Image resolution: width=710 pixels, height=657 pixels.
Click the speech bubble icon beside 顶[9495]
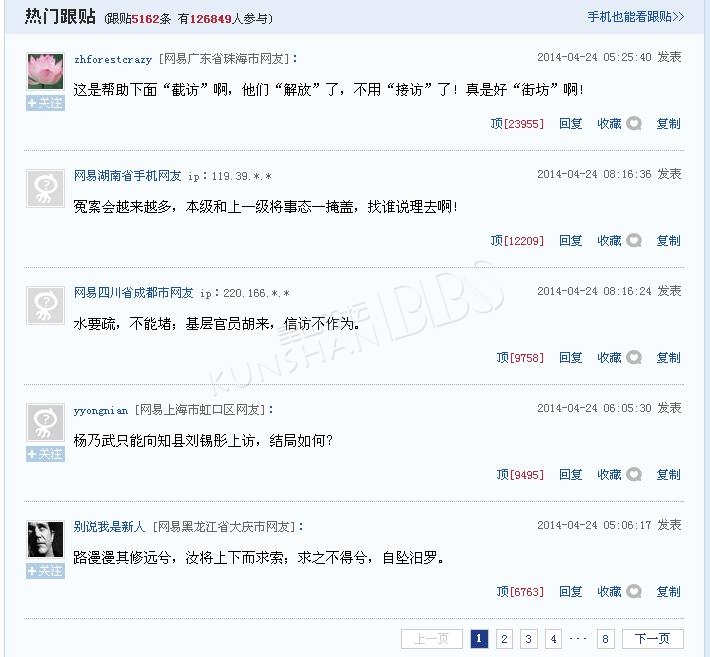pyautogui.click(x=634, y=475)
